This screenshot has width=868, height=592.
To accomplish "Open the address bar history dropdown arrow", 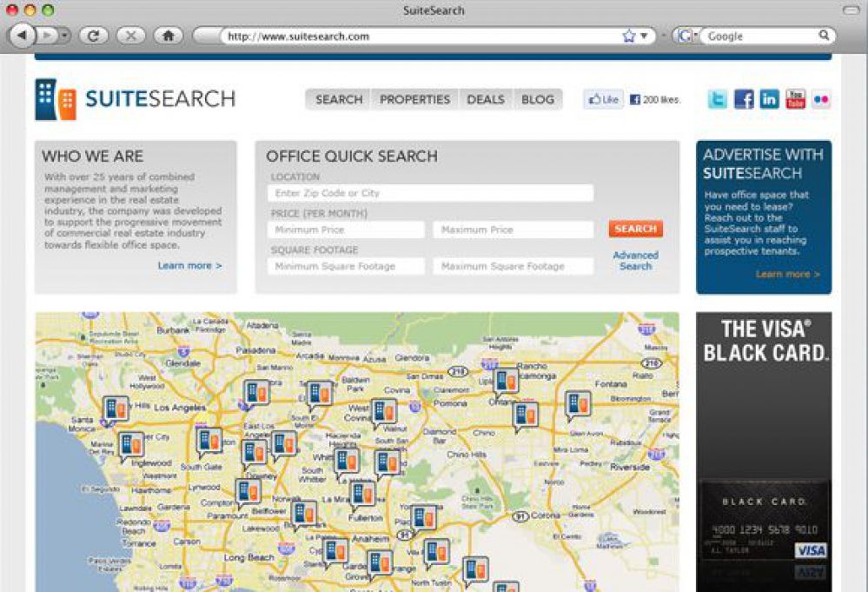I will coord(645,36).
